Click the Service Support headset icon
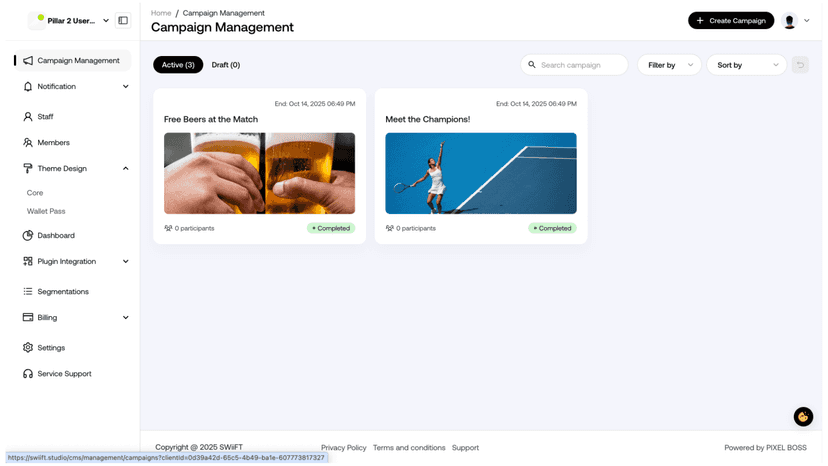This screenshot has height=466, width=828. (x=28, y=374)
